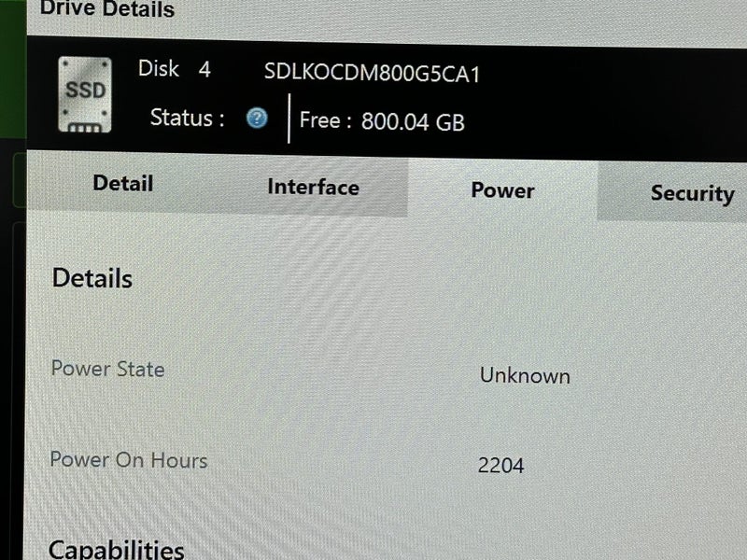The width and height of the screenshot is (747, 560).
Task: Click the blue question mark status icon
Action: (x=258, y=118)
